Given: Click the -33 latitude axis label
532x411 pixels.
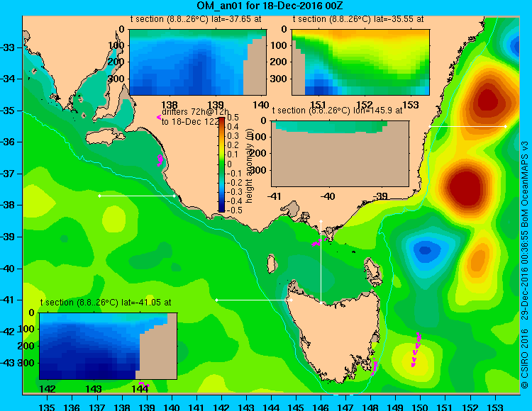Looking at the screenshot, I should pos(7,47).
